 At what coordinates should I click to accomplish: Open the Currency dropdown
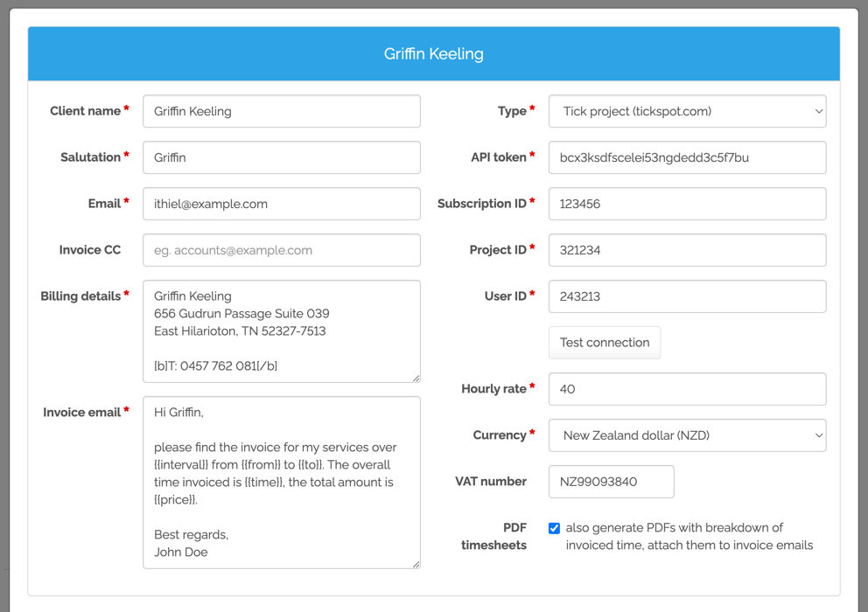pyautogui.click(x=687, y=435)
